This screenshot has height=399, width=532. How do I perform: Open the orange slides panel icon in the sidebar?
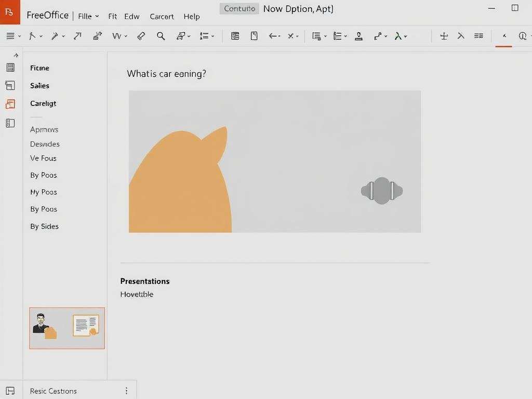(10, 104)
